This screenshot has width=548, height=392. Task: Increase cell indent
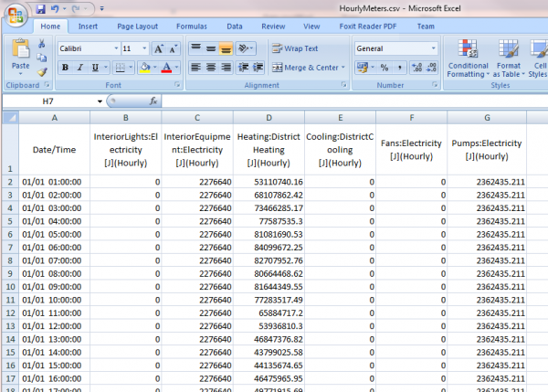click(258, 67)
